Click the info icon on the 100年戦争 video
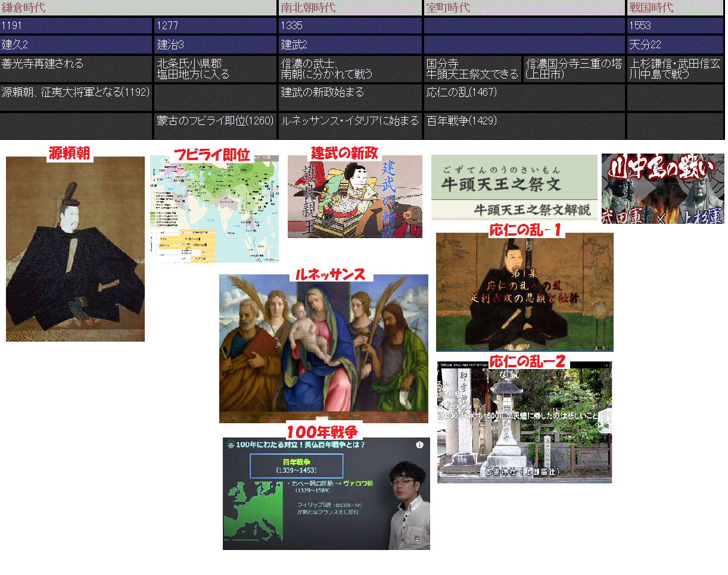 click(x=419, y=445)
